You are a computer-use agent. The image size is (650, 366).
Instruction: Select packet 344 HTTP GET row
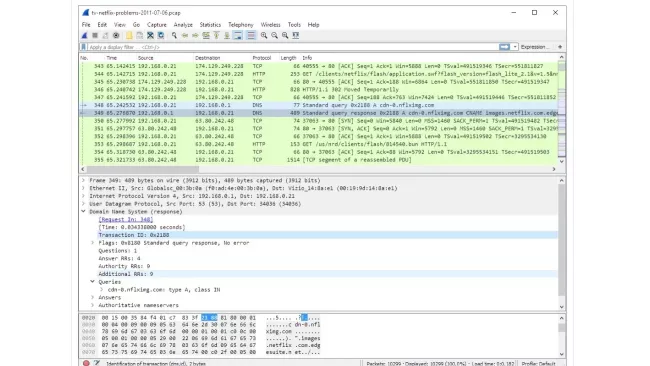(318, 74)
